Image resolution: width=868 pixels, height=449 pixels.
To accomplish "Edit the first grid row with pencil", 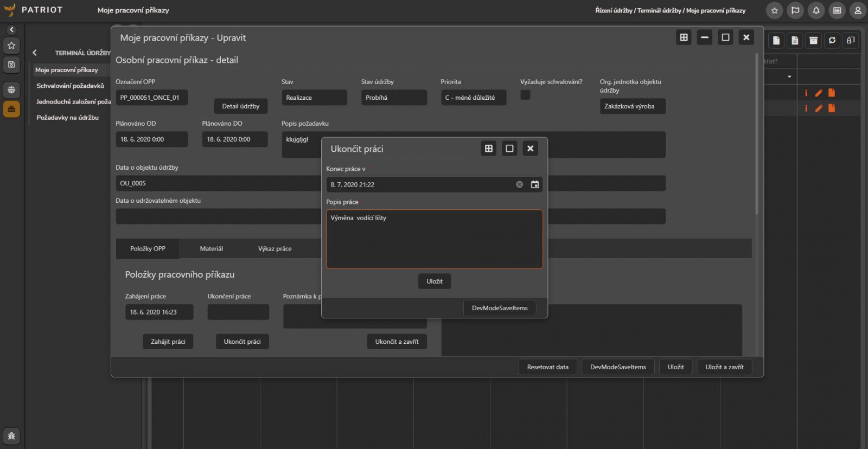I will pos(819,93).
